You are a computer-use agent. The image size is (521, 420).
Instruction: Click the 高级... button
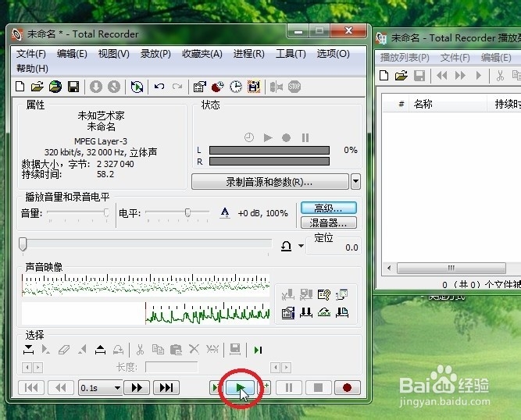(x=329, y=208)
